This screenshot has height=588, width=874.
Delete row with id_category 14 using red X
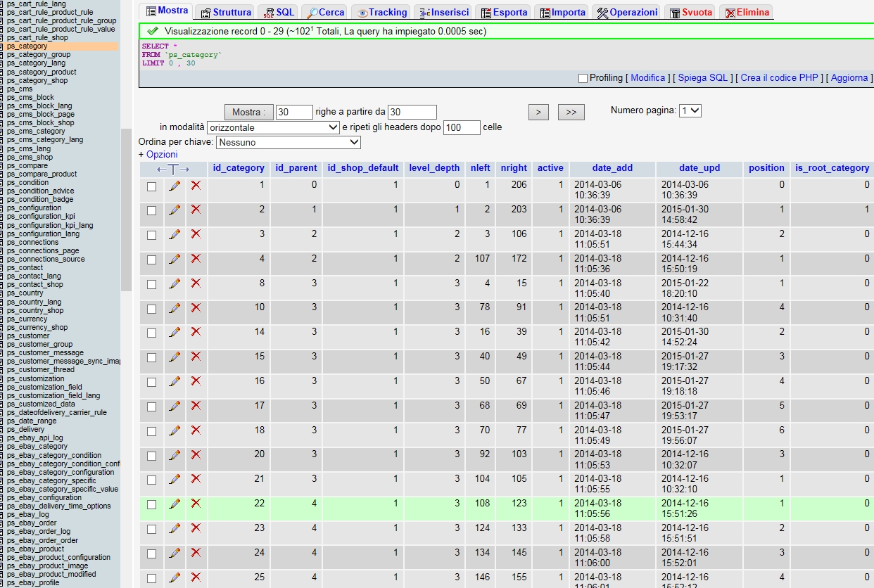tap(196, 332)
